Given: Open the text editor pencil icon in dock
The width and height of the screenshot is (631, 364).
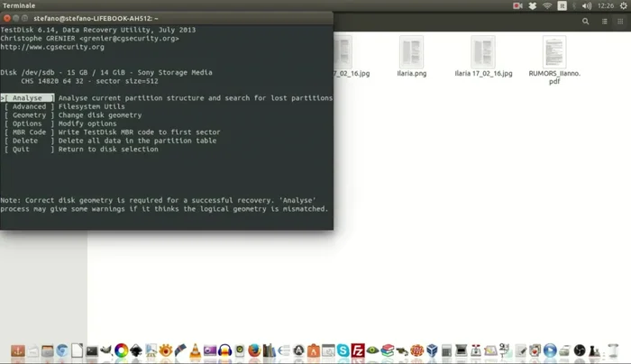Looking at the screenshot, I should point(520,350).
